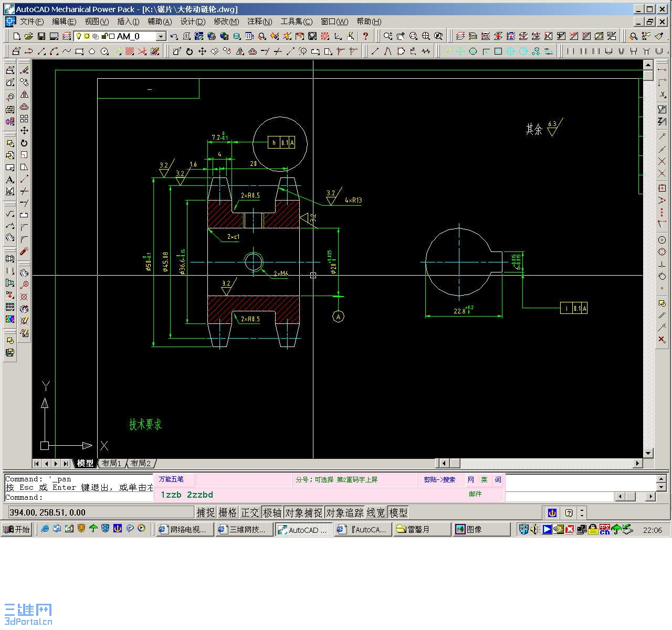Select the hatch fill tool
Viewport: 672px width, 630px height.
130,51
